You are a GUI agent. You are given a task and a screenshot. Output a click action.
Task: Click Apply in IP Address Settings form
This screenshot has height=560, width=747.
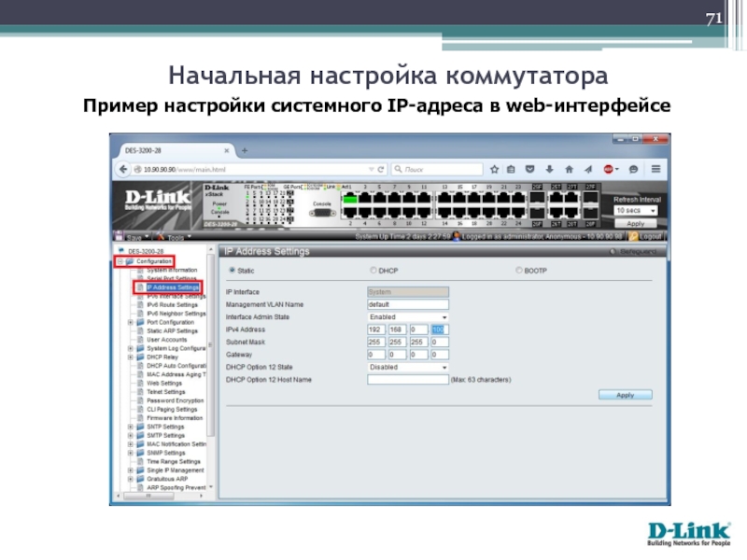tap(625, 395)
